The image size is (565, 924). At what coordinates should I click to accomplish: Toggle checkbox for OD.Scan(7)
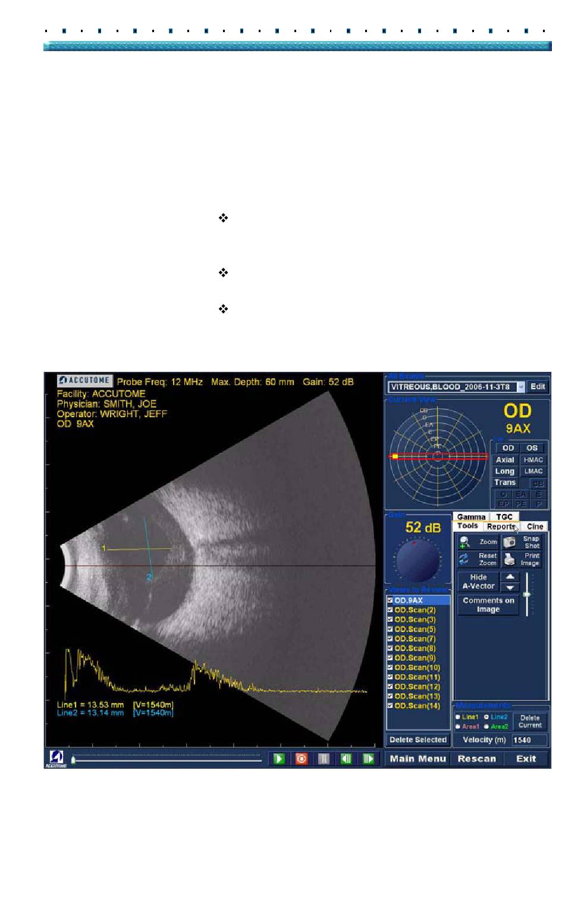[x=390, y=638]
